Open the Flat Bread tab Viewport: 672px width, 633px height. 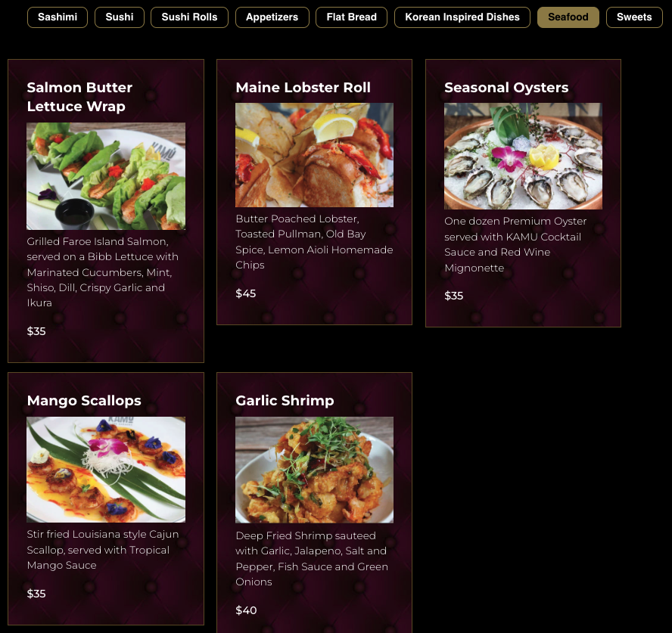(351, 17)
